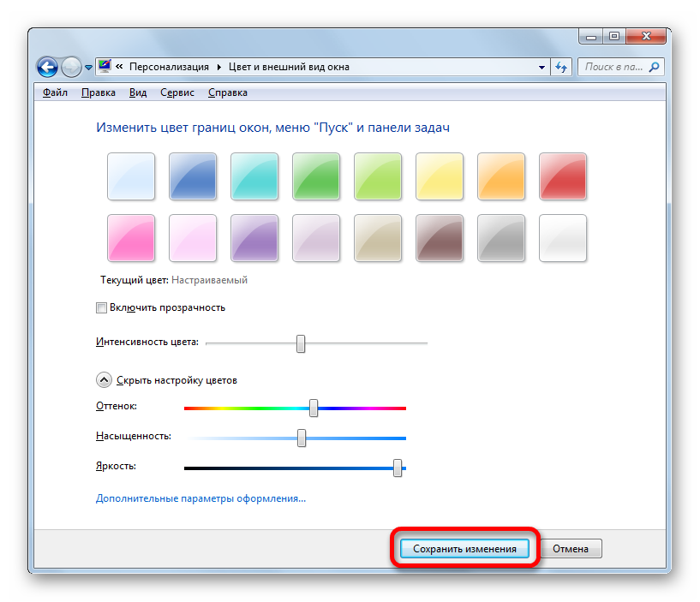This screenshot has width=700, height=602.
Task: Select the pale pink color swatch
Action: tap(193, 238)
